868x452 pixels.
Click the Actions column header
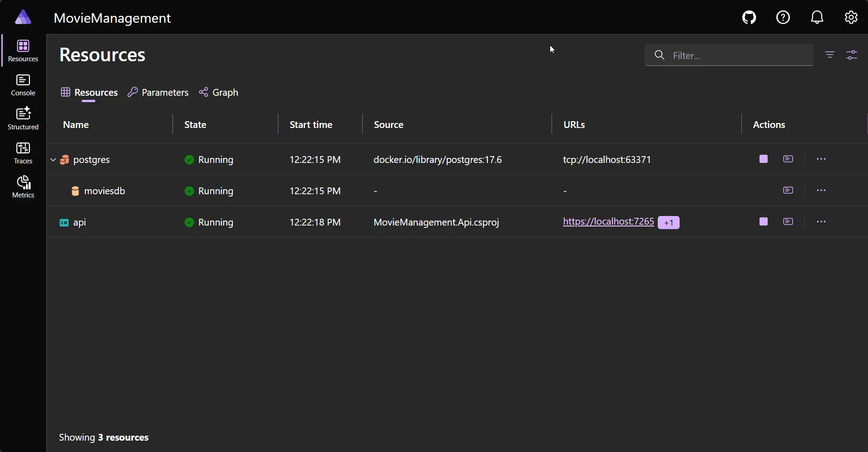click(769, 125)
